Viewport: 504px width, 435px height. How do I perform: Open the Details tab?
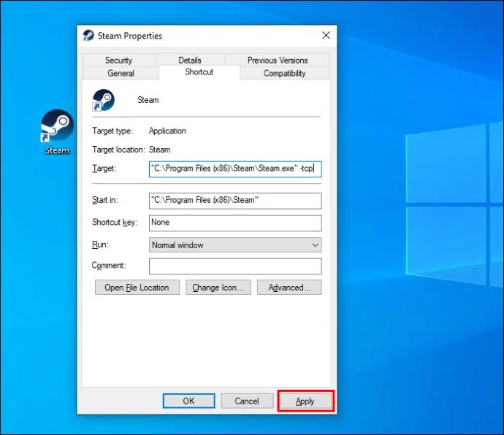click(190, 60)
